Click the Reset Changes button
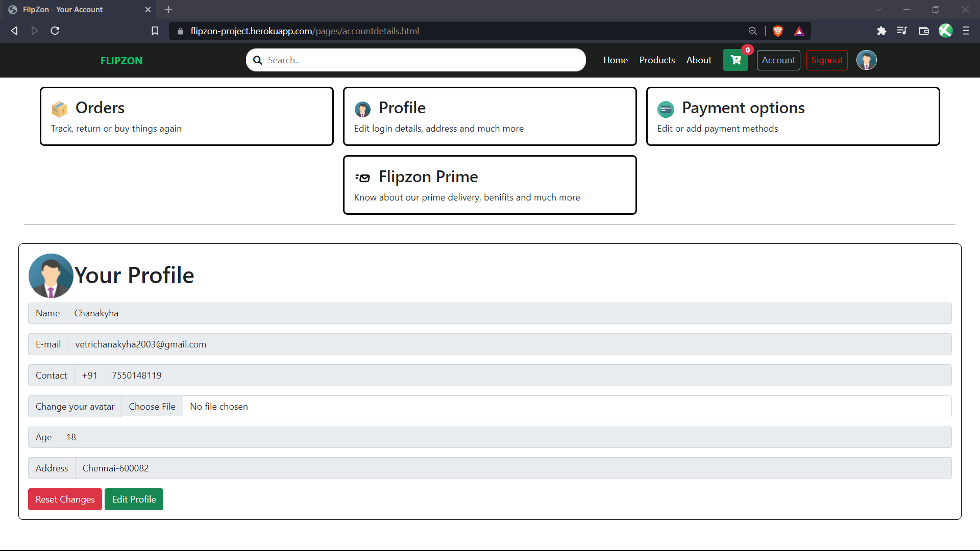 point(65,499)
